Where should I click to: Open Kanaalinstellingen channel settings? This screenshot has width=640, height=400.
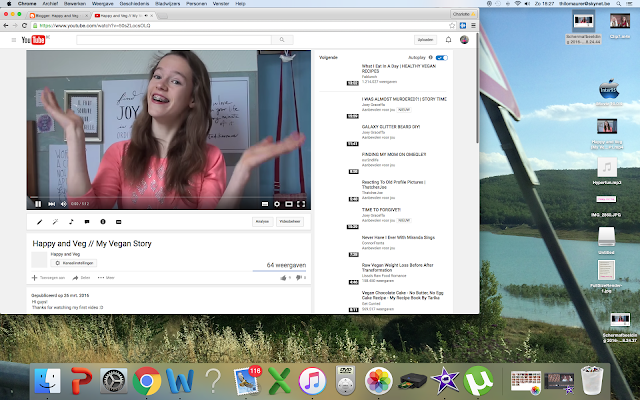coord(74,263)
